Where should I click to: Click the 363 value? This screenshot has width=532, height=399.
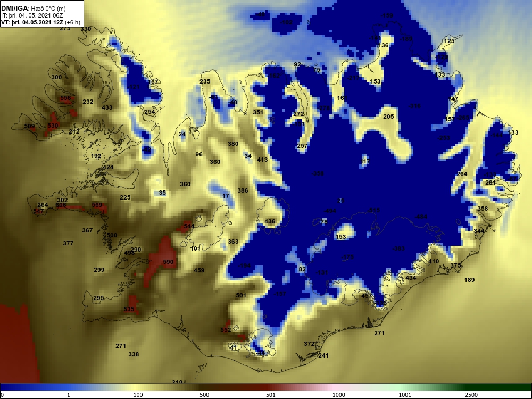(233, 242)
